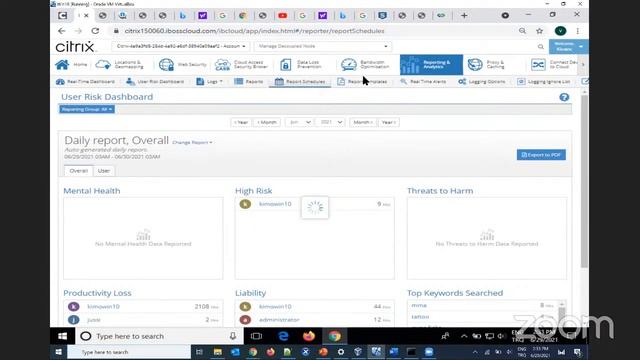The height and width of the screenshot is (360, 640).
Task: Go back in the browser
Action: pyautogui.click(x=61, y=31)
